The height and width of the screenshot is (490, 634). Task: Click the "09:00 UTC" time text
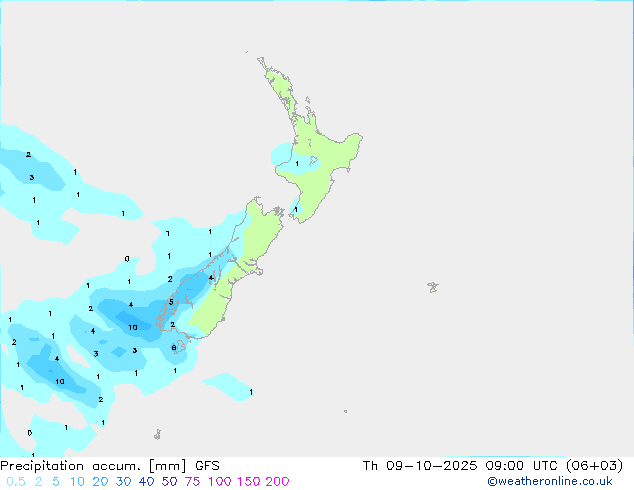(x=524, y=466)
